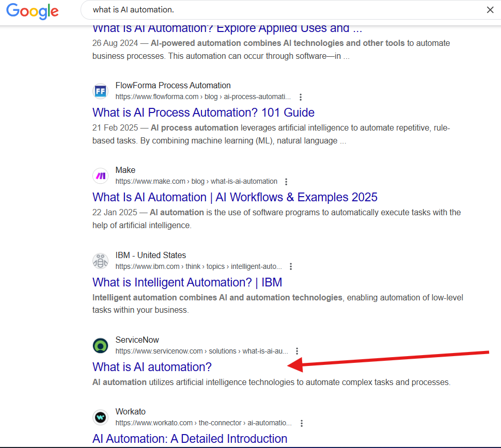Click the Make favicon
The image size is (501, 448).
pyautogui.click(x=100, y=175)
